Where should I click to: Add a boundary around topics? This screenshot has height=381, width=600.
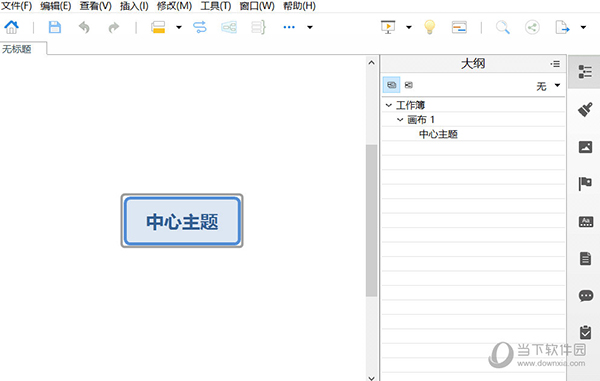[229, 27]
